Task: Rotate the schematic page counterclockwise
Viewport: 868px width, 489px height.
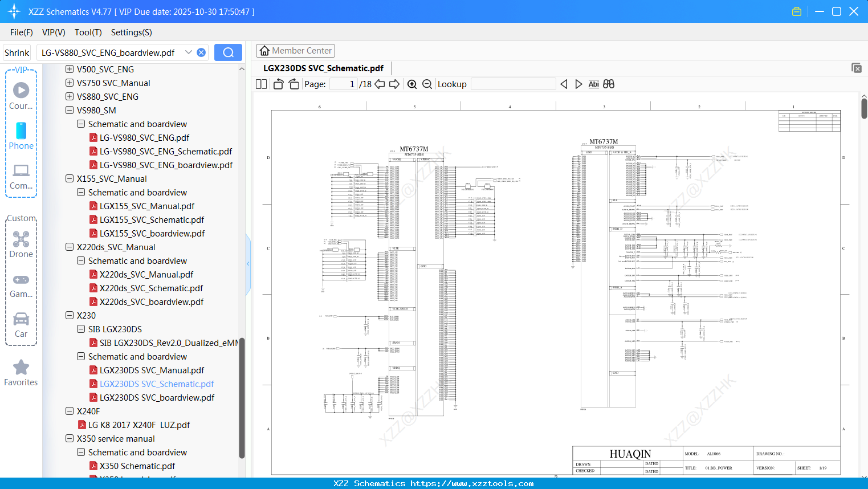Action: coord(278,83)
